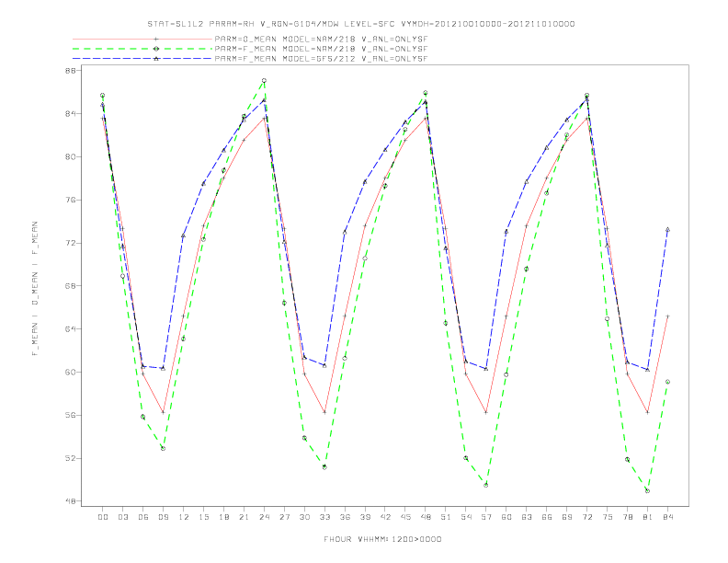The height and width of the screenshot is (563, 728).
Task: Click x-axis forecast hour label 66
Action: (x=547, y=517)
